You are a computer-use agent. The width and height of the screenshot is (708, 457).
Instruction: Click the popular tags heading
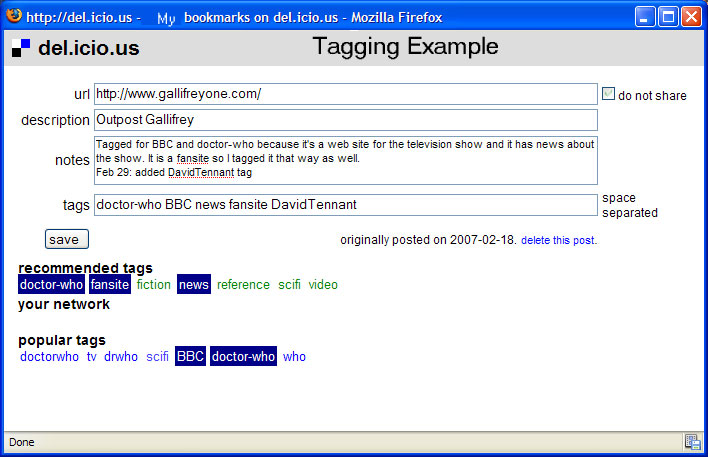[x=62, y=340]
